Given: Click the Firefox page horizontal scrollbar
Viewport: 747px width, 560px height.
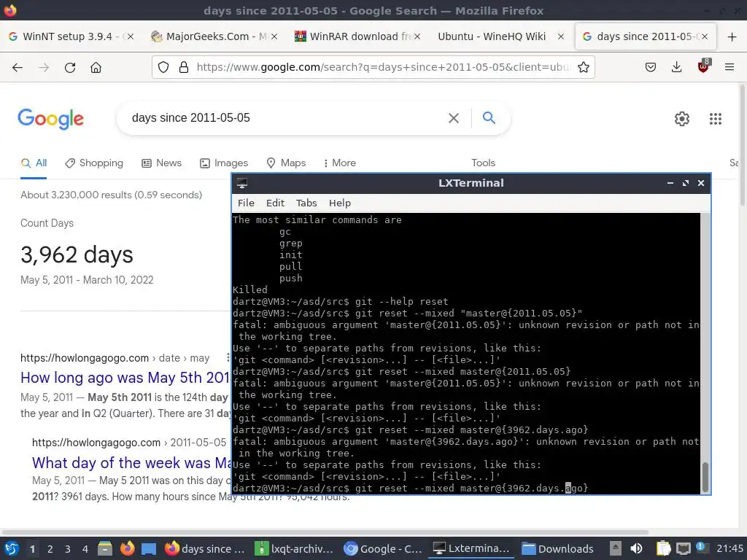Looking at the screenshot, I should coord(325,532).
